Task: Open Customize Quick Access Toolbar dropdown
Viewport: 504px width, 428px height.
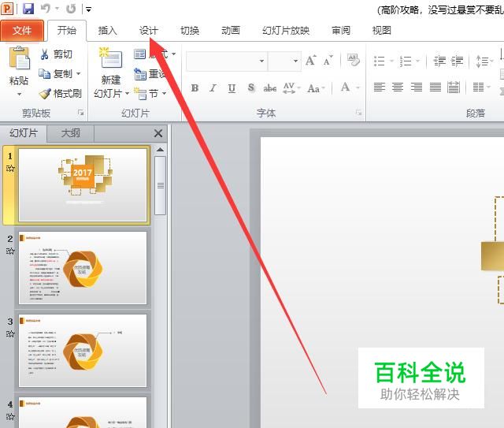Action: pos(88,9)
